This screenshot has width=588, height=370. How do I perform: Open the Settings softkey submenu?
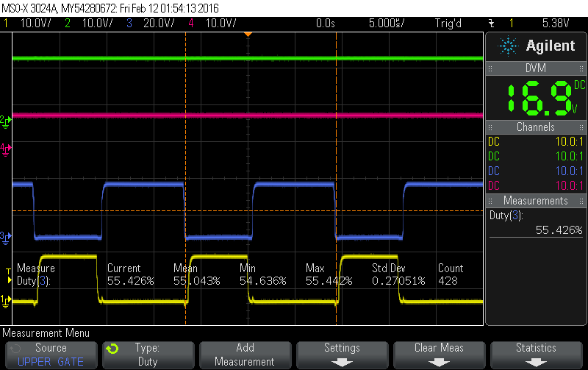(x=342, y=355)
